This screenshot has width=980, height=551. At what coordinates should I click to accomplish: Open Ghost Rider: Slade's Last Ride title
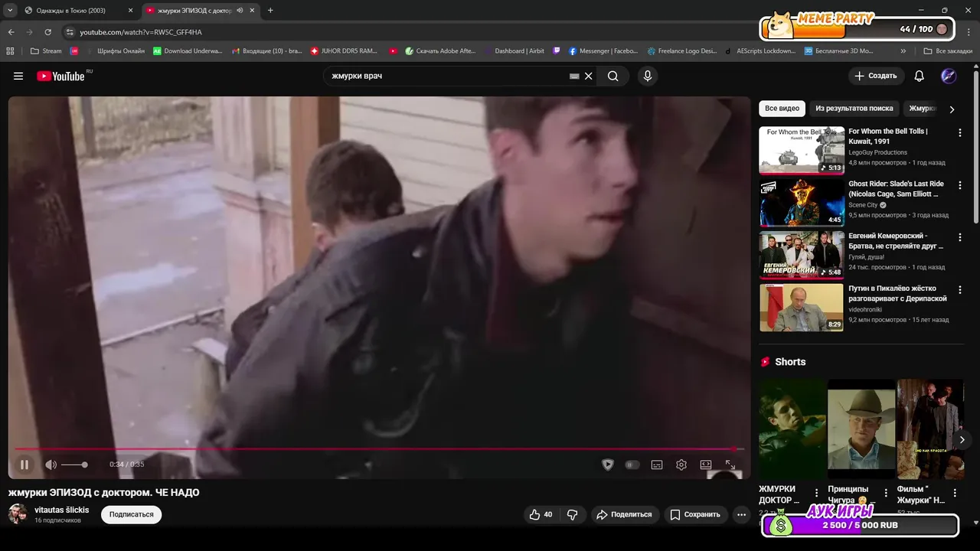tap(896, 189)
